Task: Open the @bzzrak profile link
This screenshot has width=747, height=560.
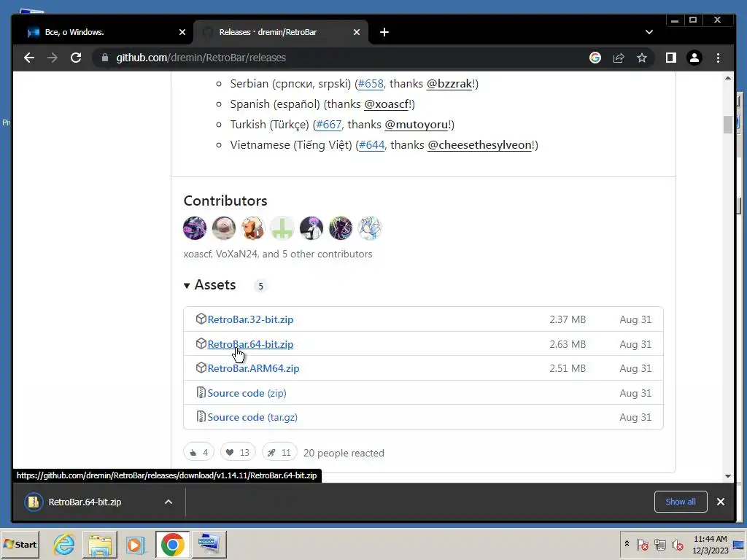Action: click(x=449, y=84)
